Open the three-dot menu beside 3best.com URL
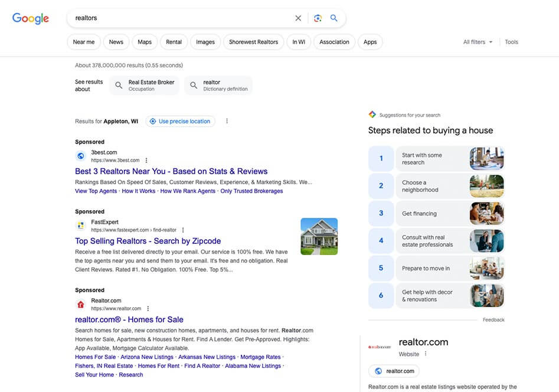 tap(146, 161)
